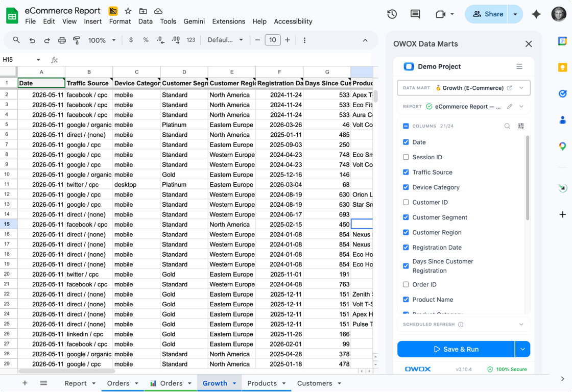Viewport: 572px width, 392px height.
Task: Open more formats 123 button
Action: click(191, 40)
